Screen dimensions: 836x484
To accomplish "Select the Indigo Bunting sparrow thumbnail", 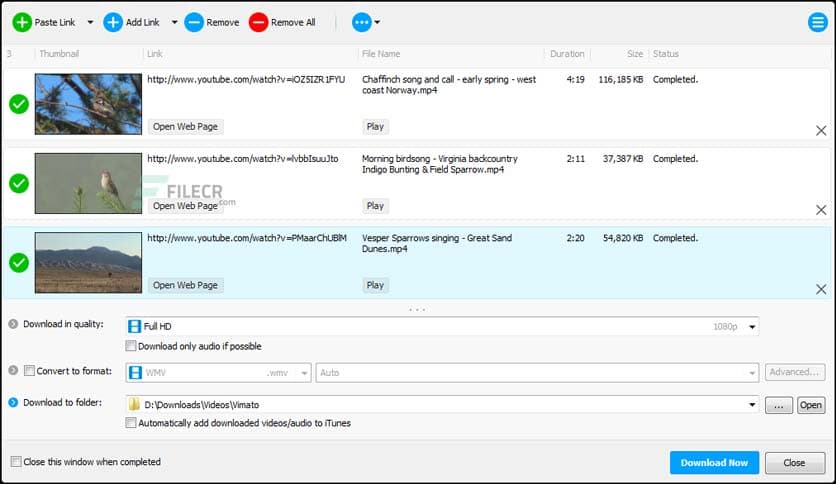I will click(x=89, y=183).
